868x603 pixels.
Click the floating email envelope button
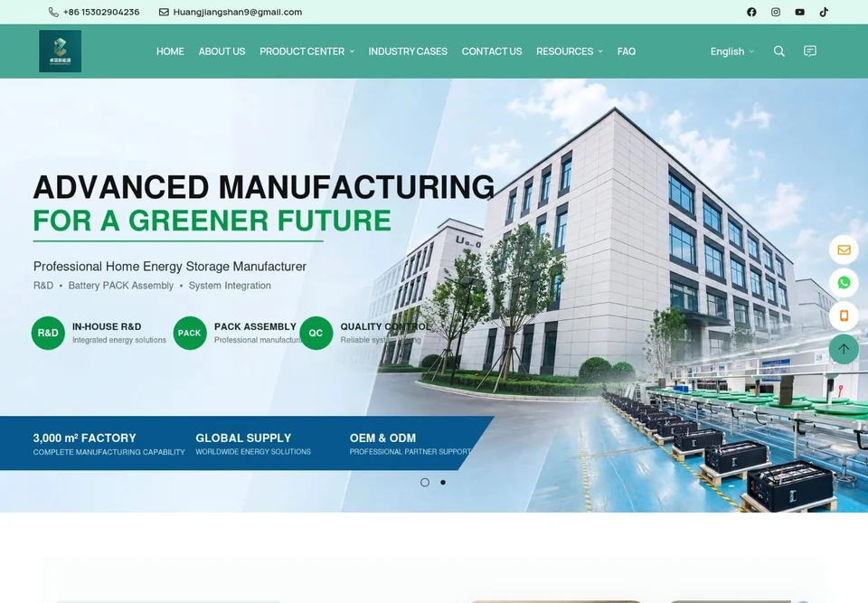tap(844, 250)
